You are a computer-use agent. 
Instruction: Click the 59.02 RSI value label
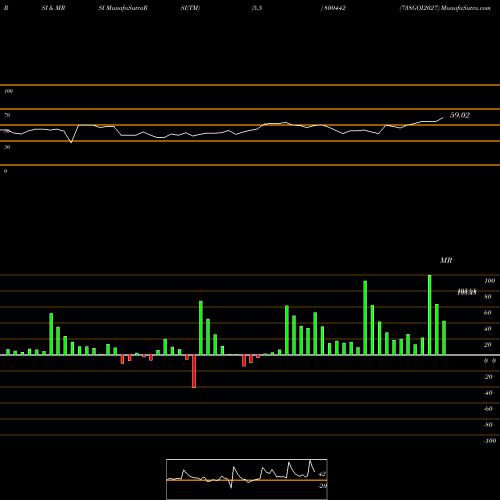click(x=460, y=115)
